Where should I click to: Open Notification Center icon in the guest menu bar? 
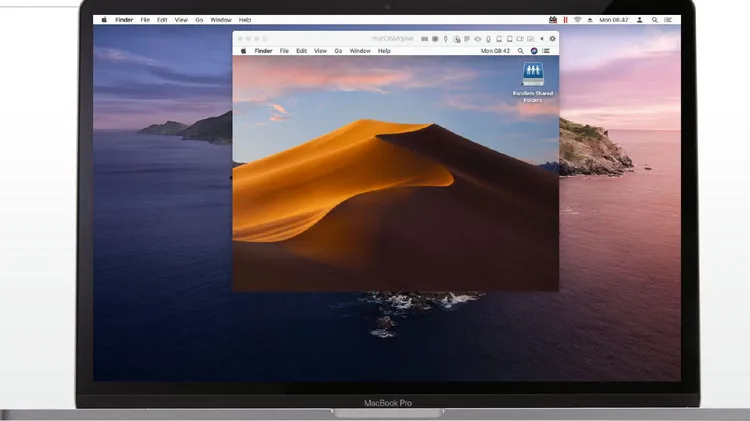point(548,51)
